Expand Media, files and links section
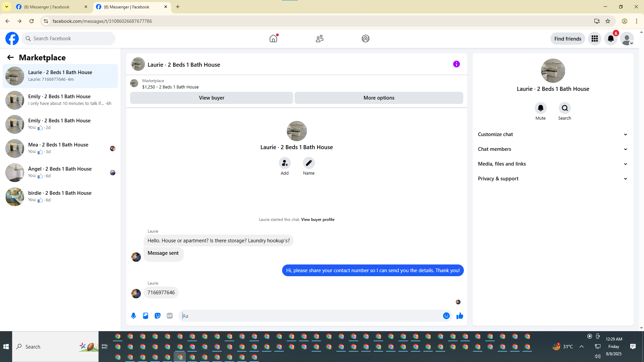Viewport: 644px width, 362px height. point(552,164)
